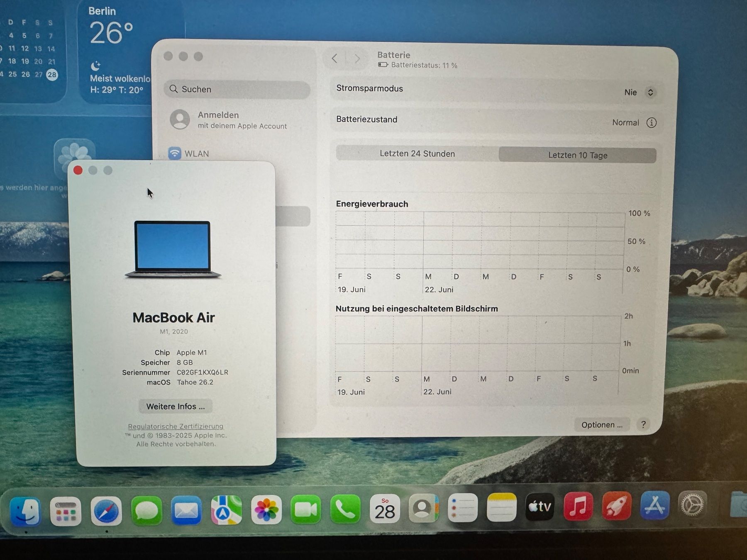Image resolution: width=747 pixels, height=560 pixels.
Task: Click the Suchen search field
Action: click(x=237, y=89)
